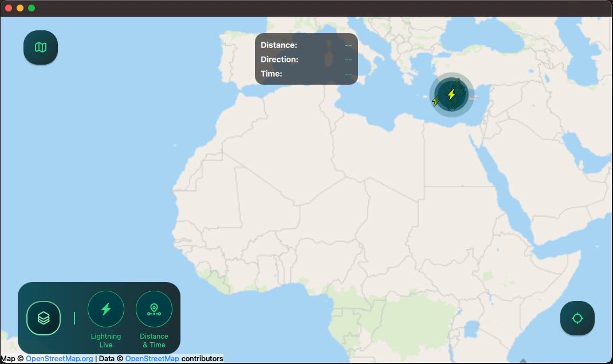Screen dimensions: 613x364
Task: Open the map style button
Action: pos(40,47)
